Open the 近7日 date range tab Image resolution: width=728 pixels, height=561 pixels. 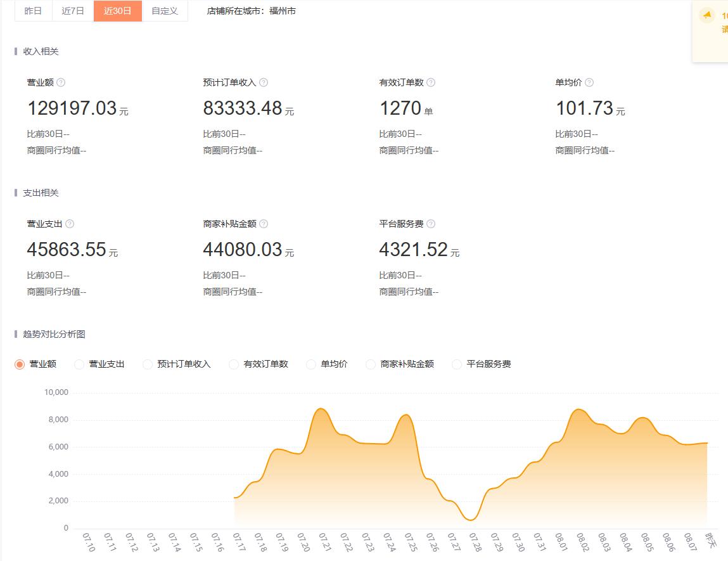(x=73, y=11)
